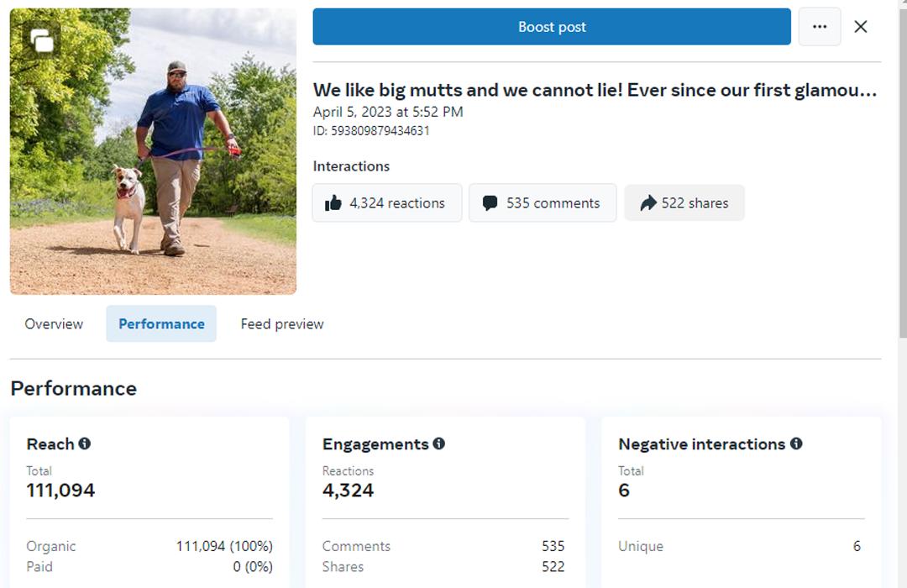Click the Negative interactions info icon
Viewport: 907px width, 588px height.
point(796,444)
